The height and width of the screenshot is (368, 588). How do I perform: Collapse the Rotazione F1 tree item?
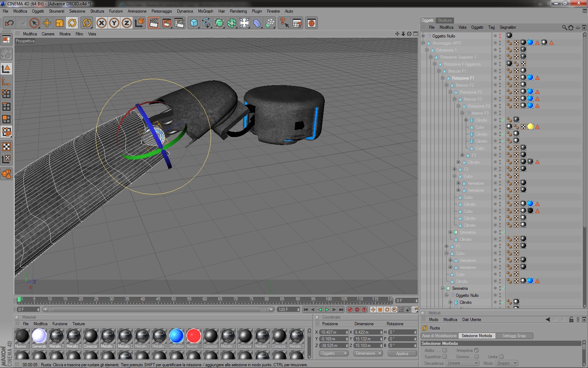pos(443,78)
